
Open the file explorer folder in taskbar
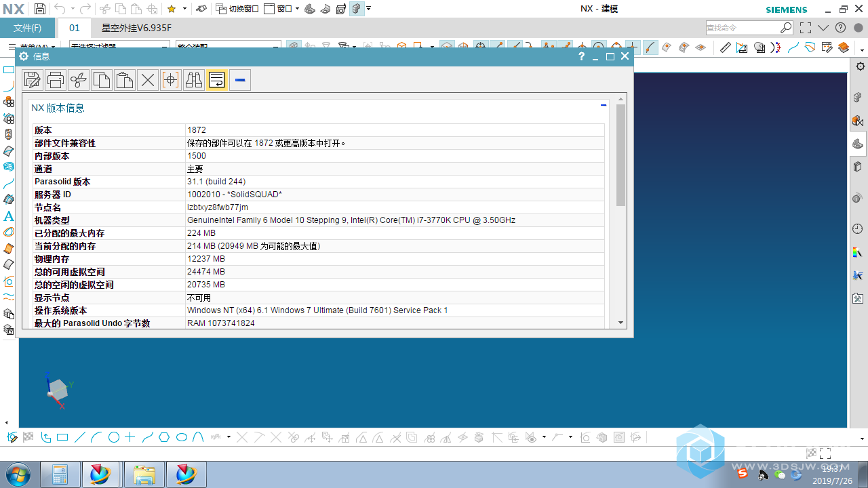144,474
